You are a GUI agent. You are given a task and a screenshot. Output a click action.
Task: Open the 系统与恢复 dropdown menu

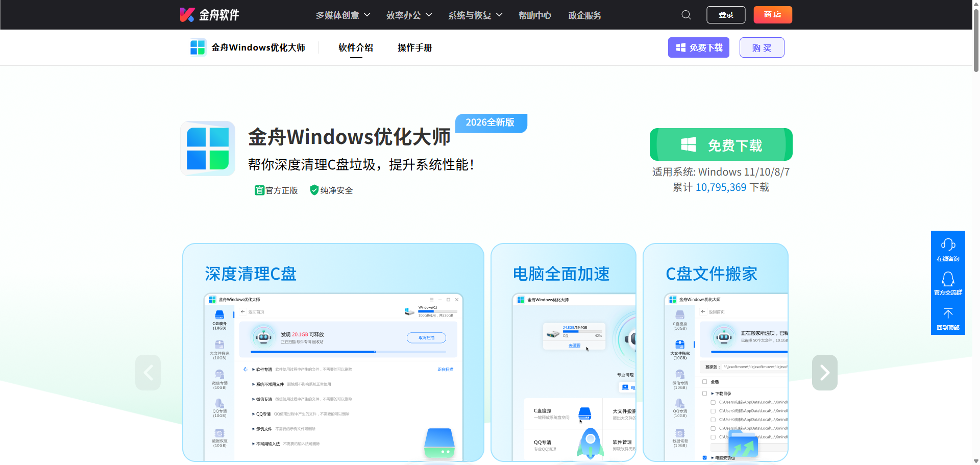click(474, 15)
